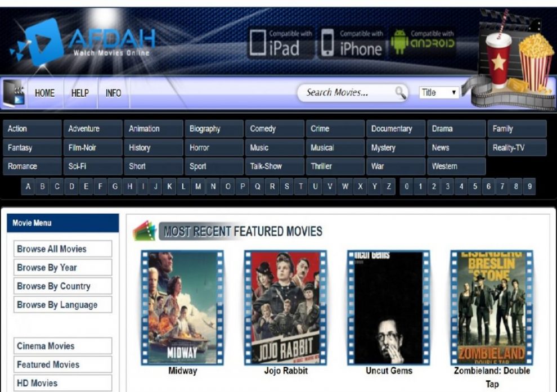The image size is (557, 392).
Task: Pick the Sport genre
Action: [x=214, y=166]
